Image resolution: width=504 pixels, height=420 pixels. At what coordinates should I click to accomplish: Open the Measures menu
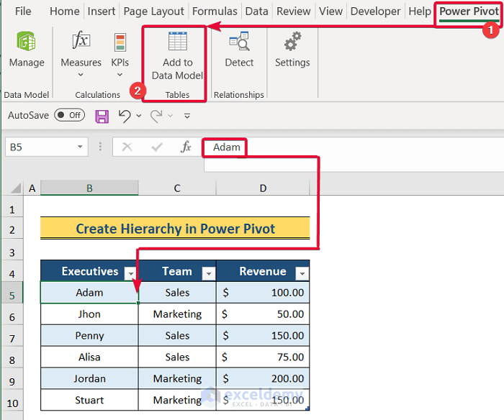pyautogui.click(x=81, y=54)
